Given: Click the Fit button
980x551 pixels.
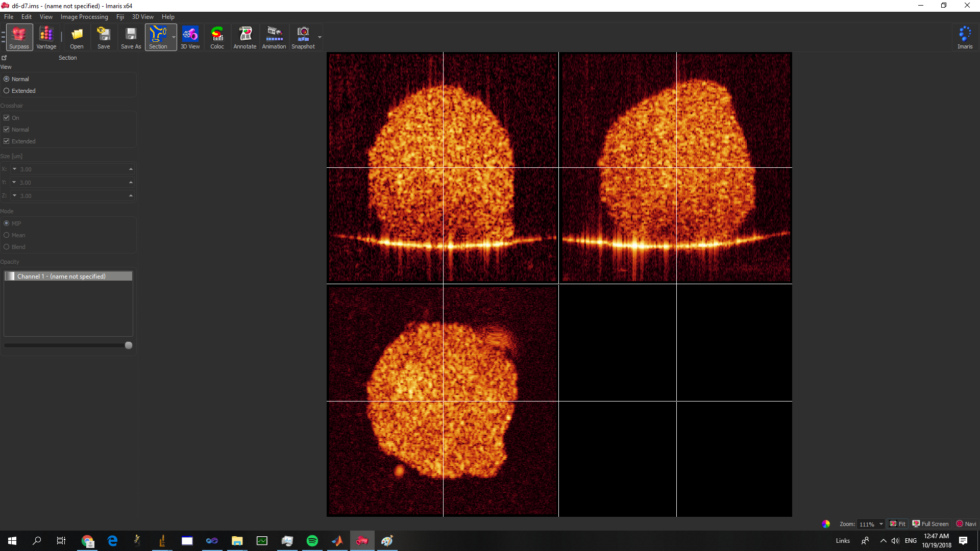Looking at the screenshot, I should coord(898,524).
